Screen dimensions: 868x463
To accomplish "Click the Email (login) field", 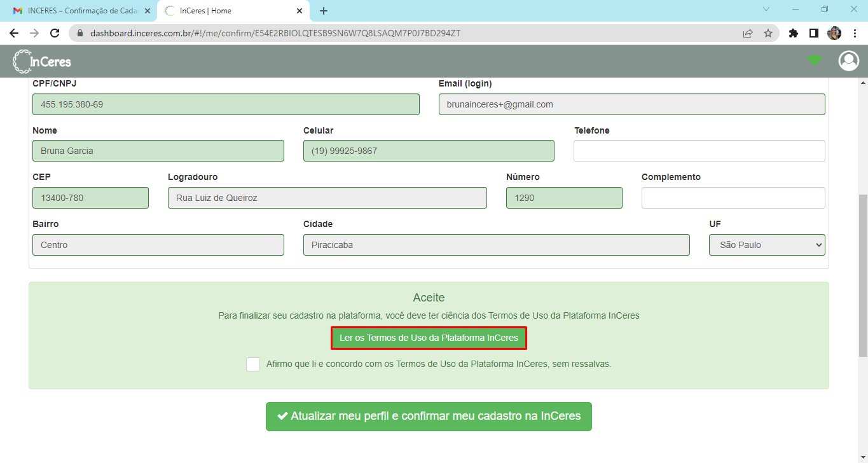I will [632, 104].
